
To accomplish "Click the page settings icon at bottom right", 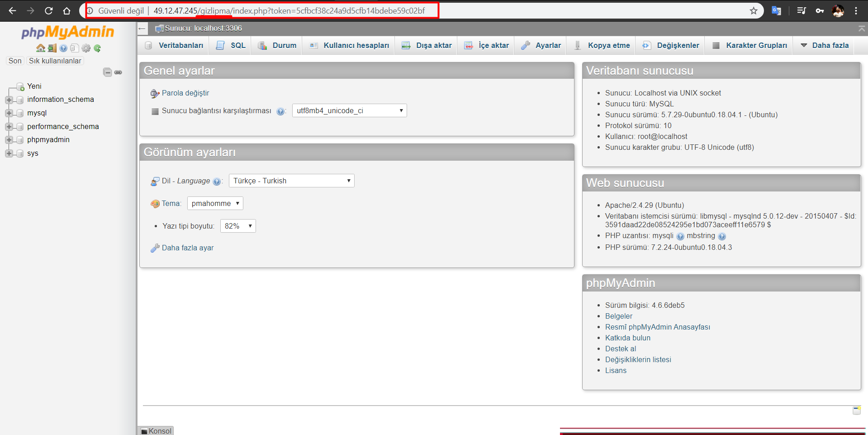I will [x=857, y=410].
